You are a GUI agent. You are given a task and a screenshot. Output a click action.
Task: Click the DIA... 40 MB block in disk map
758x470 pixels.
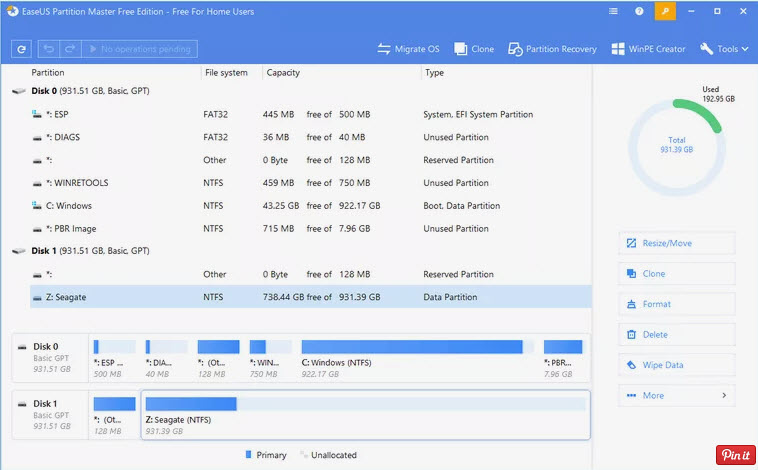[166, 358]
